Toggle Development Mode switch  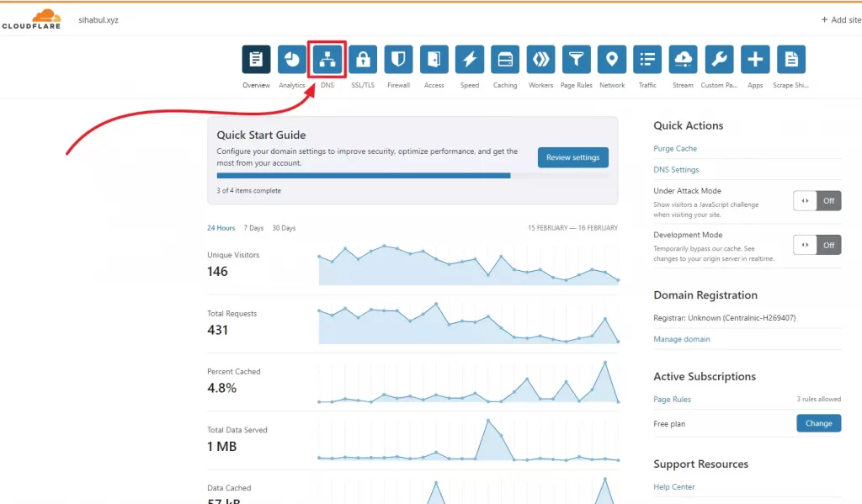click(x=817, y=245)
